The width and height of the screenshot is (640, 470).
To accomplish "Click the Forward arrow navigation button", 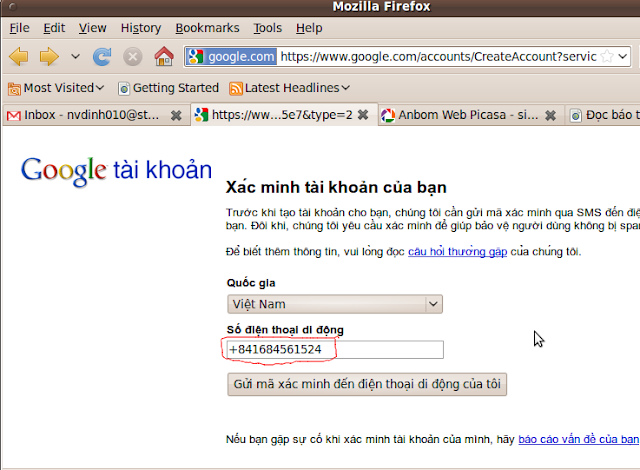I will (49, 56).
